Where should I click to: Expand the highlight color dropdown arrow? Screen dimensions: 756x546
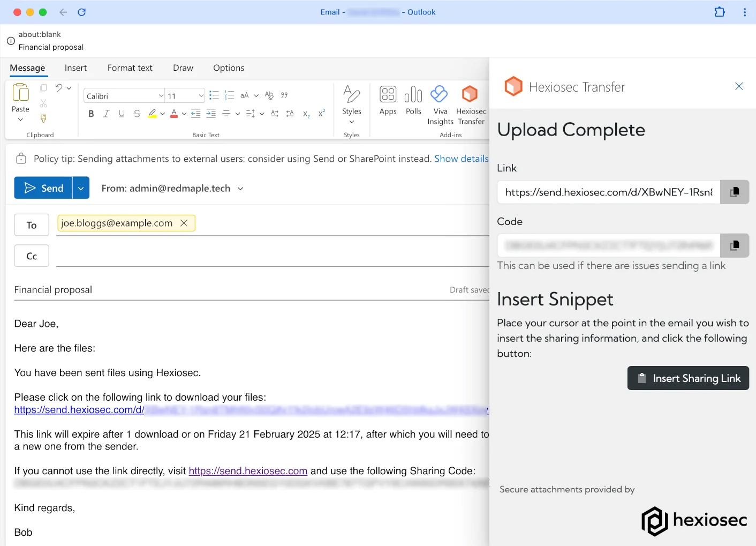tap(162, 114)
